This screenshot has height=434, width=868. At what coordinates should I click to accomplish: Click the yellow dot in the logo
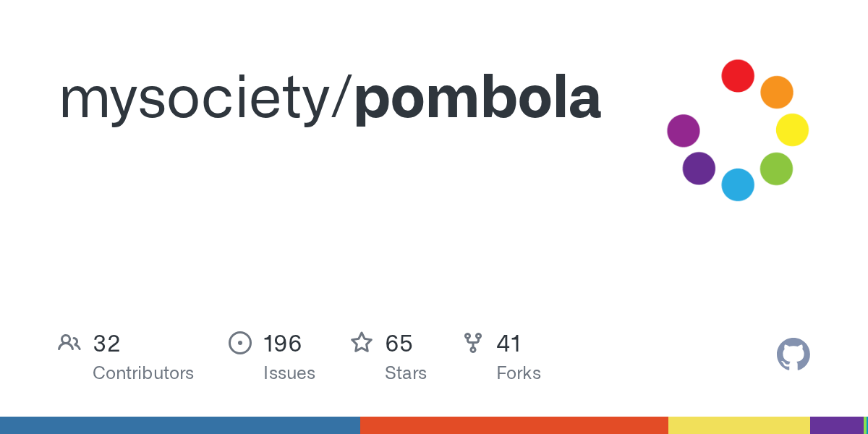tap(792, 130)
